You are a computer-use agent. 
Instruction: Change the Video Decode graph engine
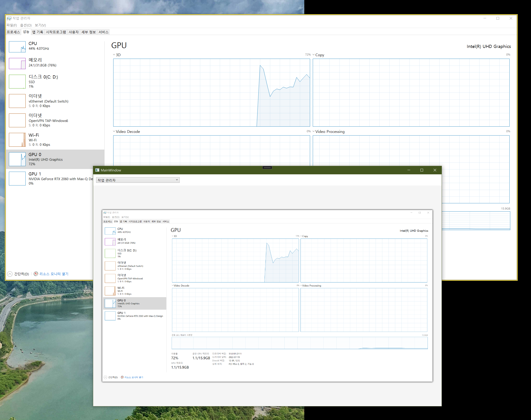click(x=114, y=131)
